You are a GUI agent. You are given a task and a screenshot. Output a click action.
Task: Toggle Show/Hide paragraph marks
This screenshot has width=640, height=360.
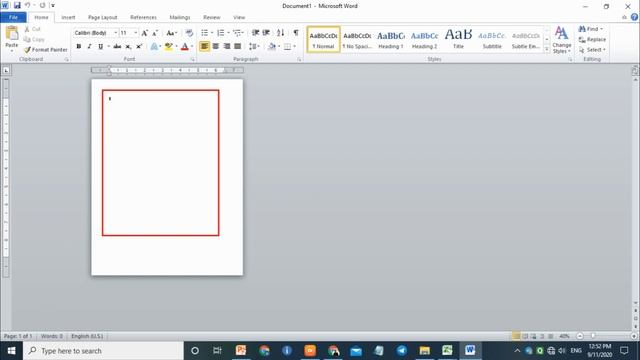[296, 33]
